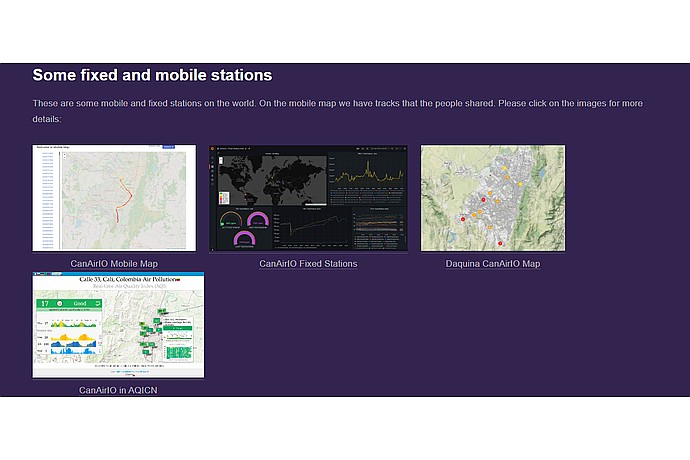690x460 pixels.
Task: Open the CanAirIO Mobile Map link
Action: click(x=114, y=264)
